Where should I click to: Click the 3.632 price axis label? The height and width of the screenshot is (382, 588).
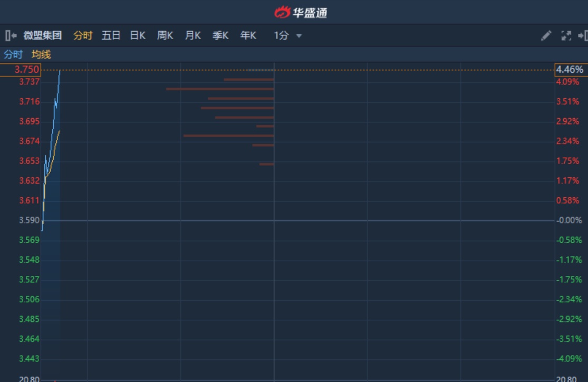click(x=29, y=181)
